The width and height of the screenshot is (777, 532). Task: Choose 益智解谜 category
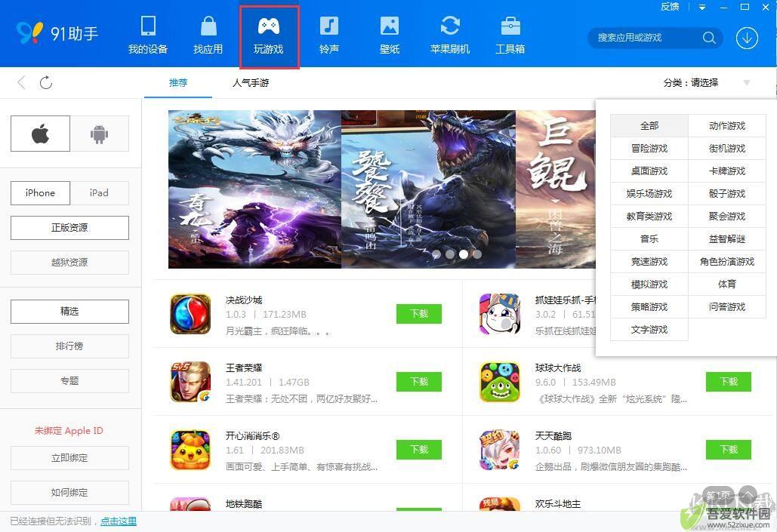727,239
